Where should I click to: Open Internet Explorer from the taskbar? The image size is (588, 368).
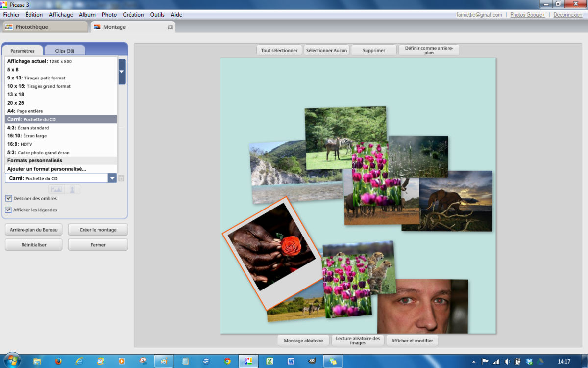coord(79,361)
